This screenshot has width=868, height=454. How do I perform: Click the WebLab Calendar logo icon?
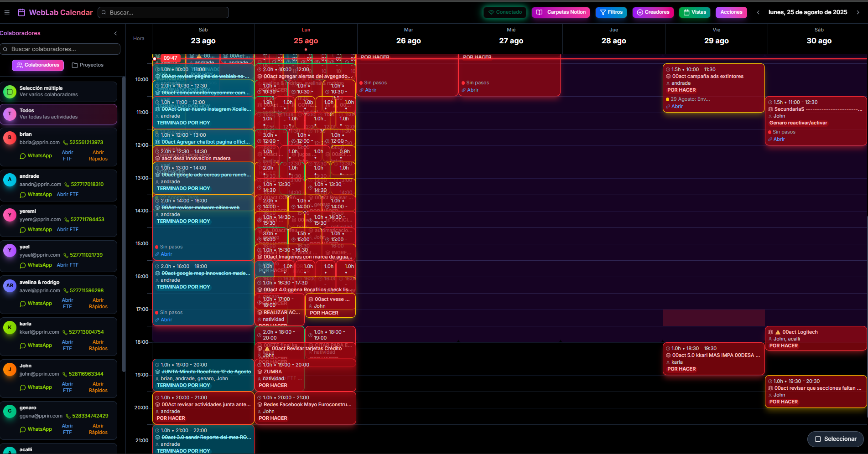pyautogui.click(x=21, y=12)
